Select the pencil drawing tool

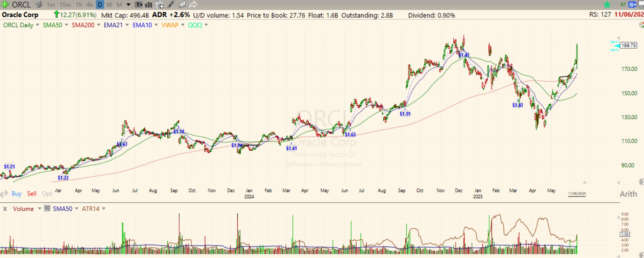[171, 5]
